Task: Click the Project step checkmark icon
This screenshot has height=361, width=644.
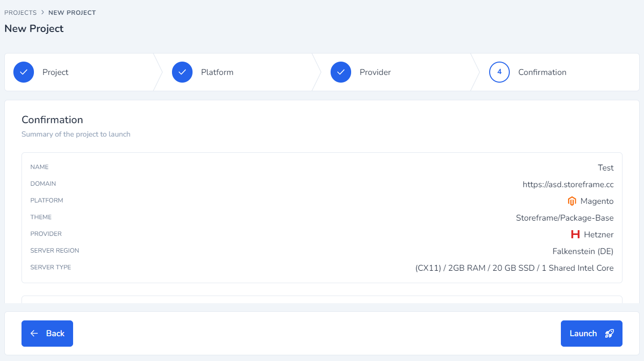Action: point(23,72)
